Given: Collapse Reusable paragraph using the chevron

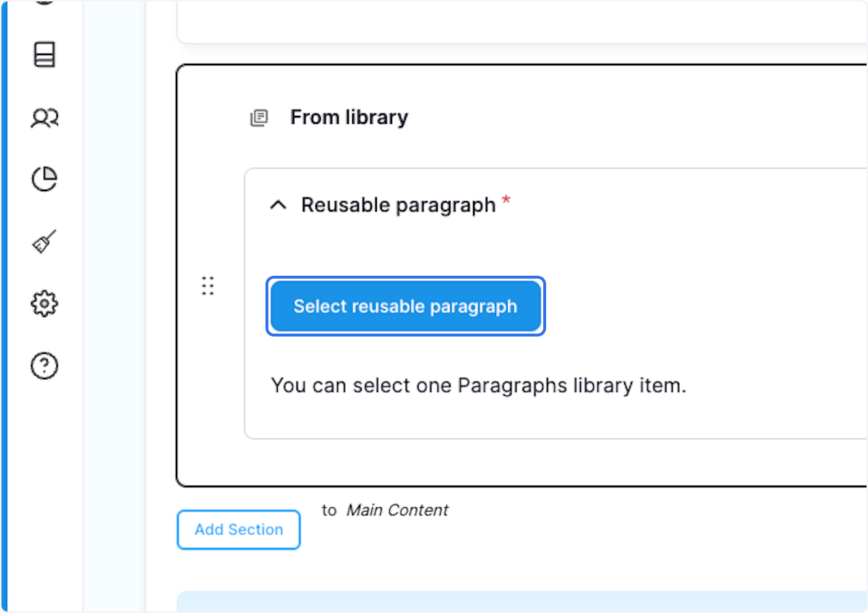Looking at the screenshot, I should point(278,205).
